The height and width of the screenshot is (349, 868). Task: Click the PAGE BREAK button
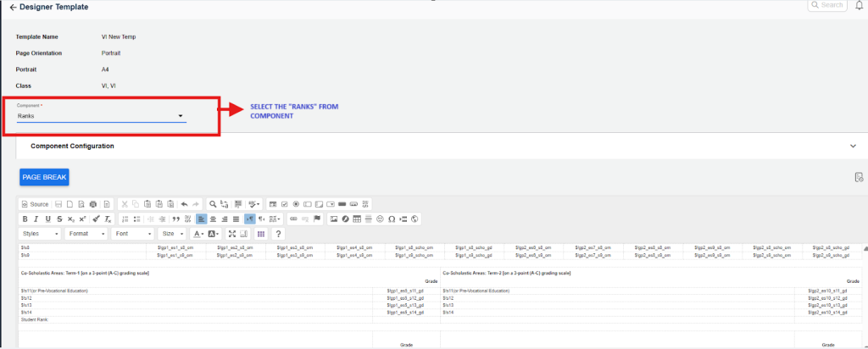[x=44, y=177]
